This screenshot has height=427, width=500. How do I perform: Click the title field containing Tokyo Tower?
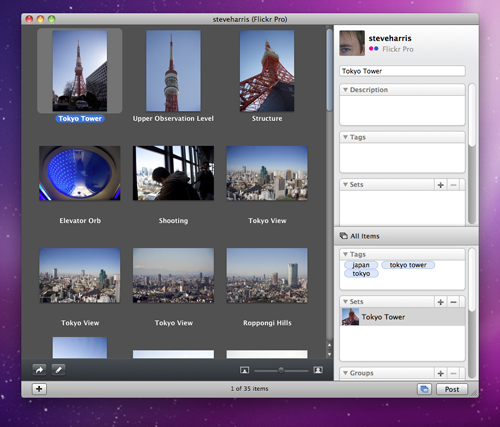click(402, 71)
